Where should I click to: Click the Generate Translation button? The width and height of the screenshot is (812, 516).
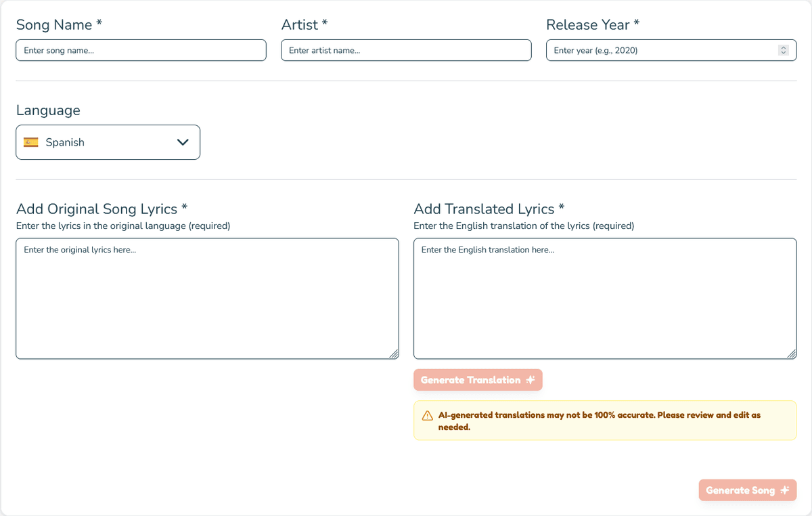pyautogui.click(x=478, y=379)
